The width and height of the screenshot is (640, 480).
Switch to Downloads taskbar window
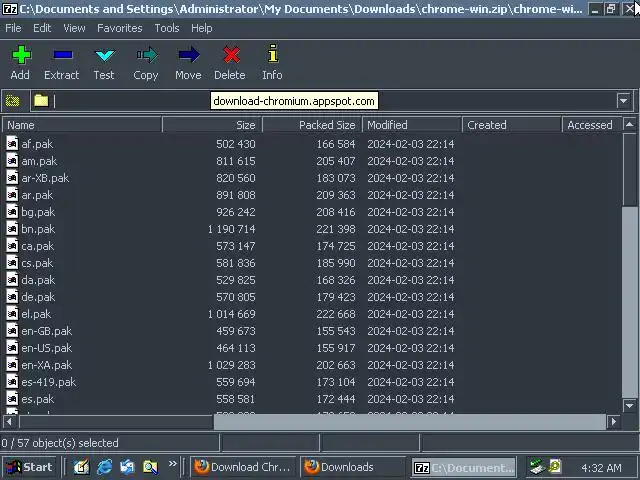tap(353, 467)
